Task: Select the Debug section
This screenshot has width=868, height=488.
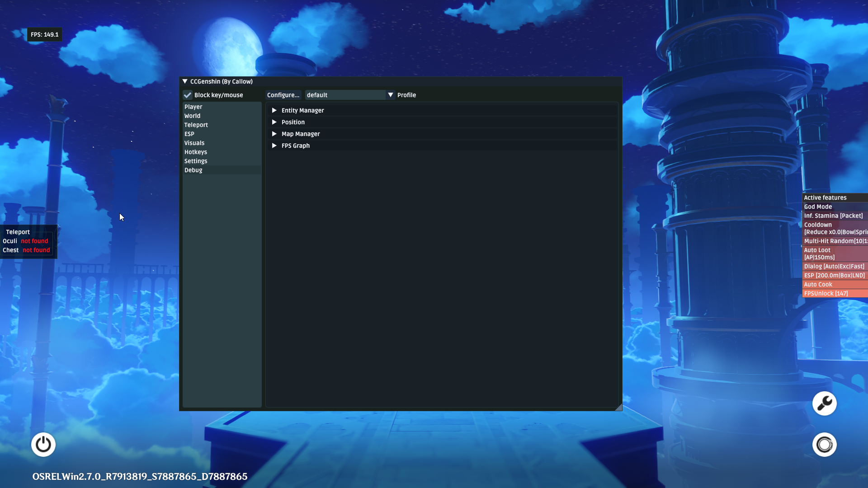Action: click(x=222, y=170)
